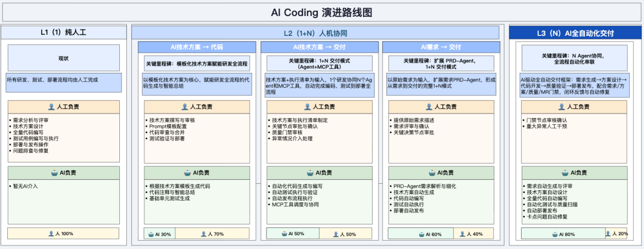
Task: Select the L2 (1+N) 人机协同 header
Action: point(315,32)
